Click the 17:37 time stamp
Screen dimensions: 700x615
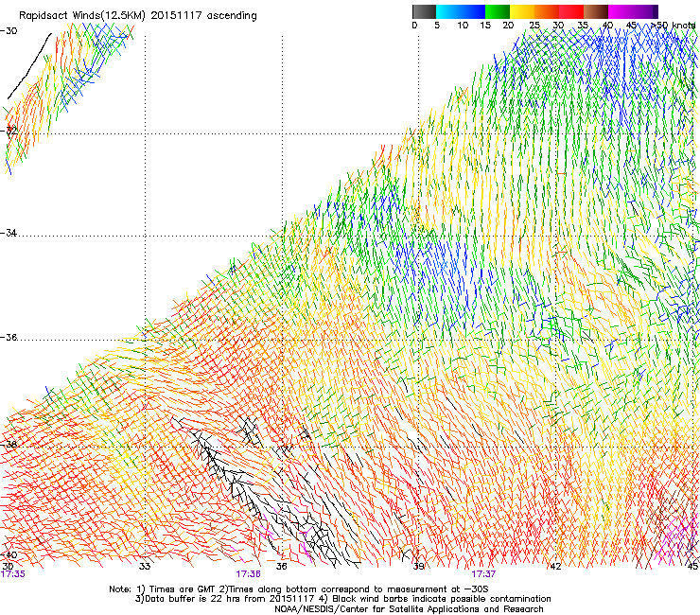pyautogui.click(x=483, y=574)
